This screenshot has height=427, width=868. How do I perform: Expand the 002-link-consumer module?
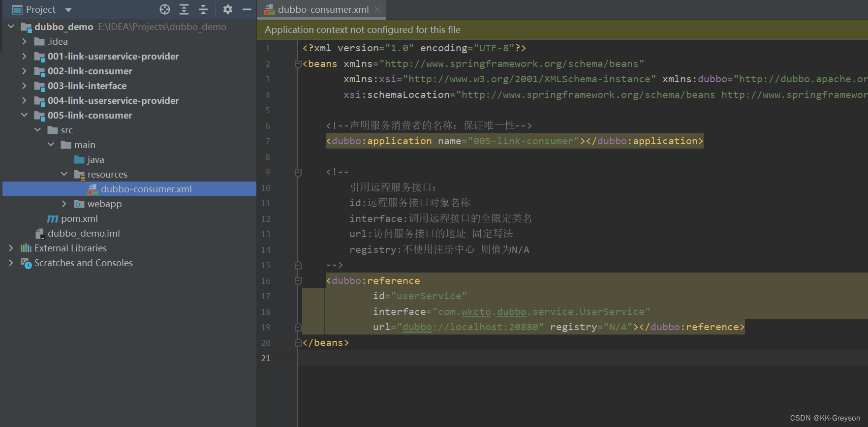[x=24, y=71]
